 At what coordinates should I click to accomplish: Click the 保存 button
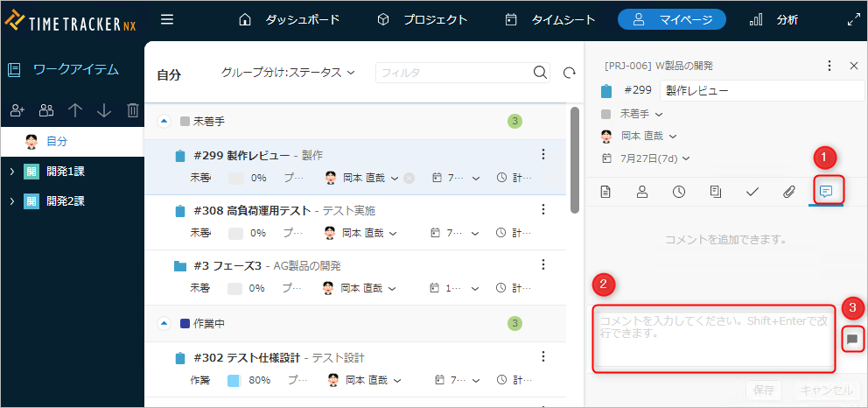click(763, 390)
